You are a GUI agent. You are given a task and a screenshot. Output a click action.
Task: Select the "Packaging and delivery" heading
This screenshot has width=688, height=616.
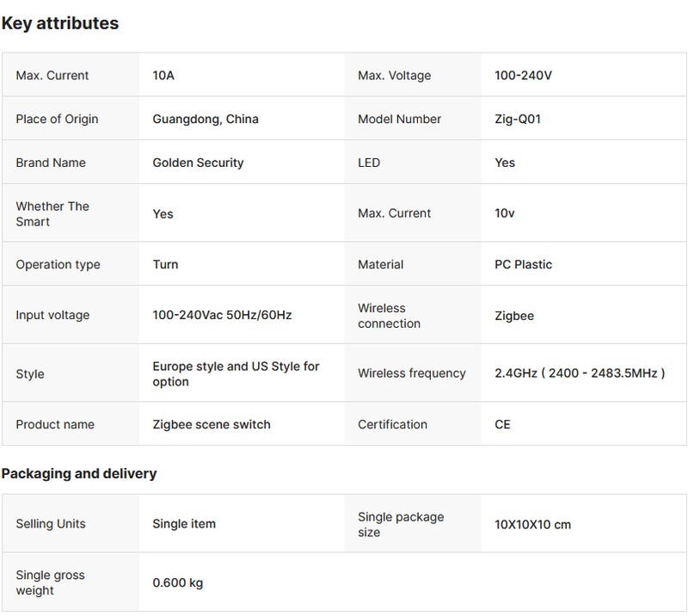point(78,473)
